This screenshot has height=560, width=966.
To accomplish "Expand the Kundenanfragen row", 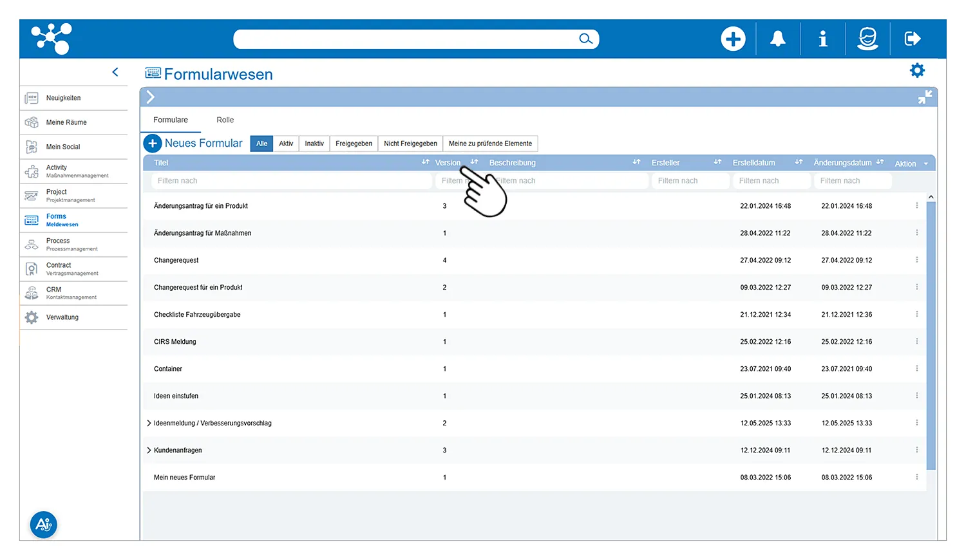I will click(x=149, y=451).
